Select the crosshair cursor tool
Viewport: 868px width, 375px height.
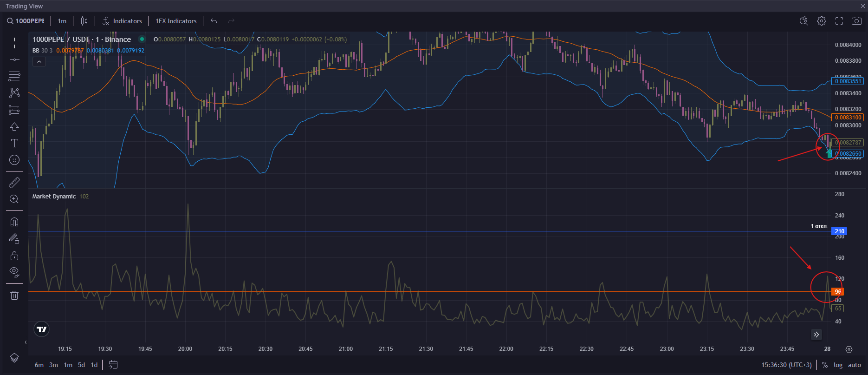14,43
